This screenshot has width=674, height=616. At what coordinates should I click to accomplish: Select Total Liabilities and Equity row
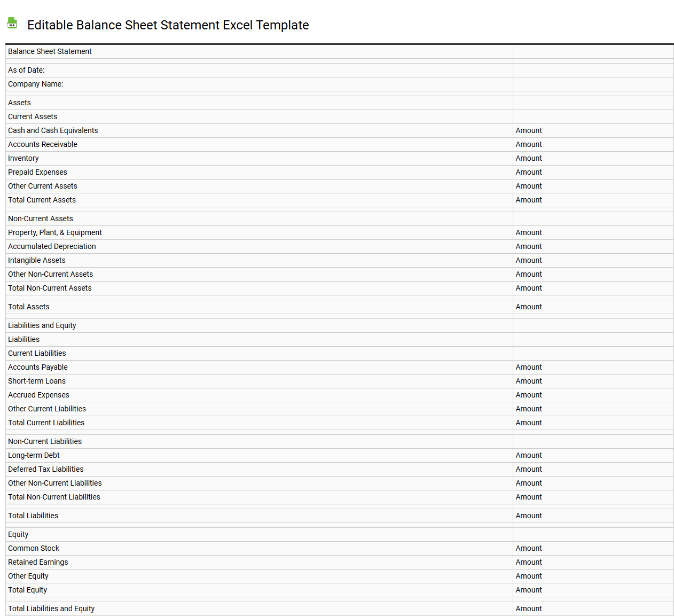tap(51, 609)
